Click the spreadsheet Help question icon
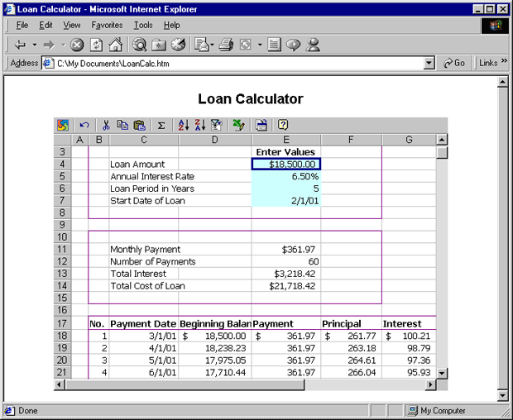 pos(283,125)
